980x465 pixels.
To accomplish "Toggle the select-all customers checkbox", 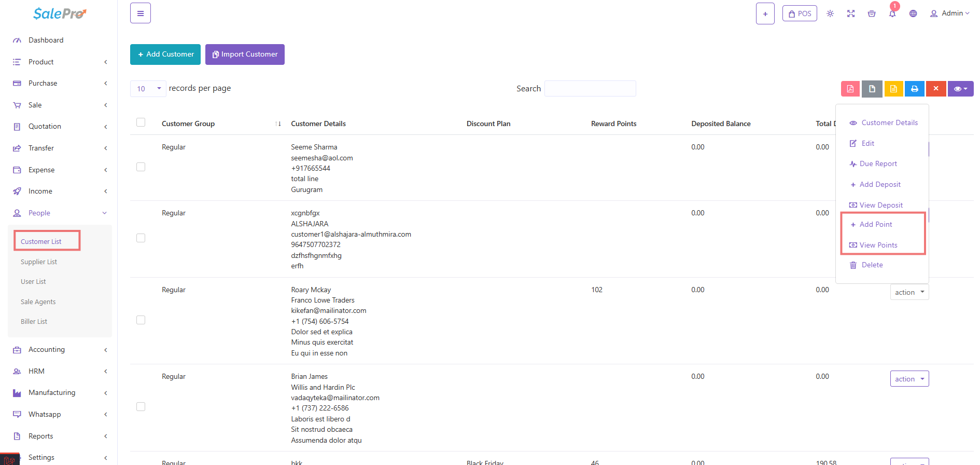I will click(141, 122).
